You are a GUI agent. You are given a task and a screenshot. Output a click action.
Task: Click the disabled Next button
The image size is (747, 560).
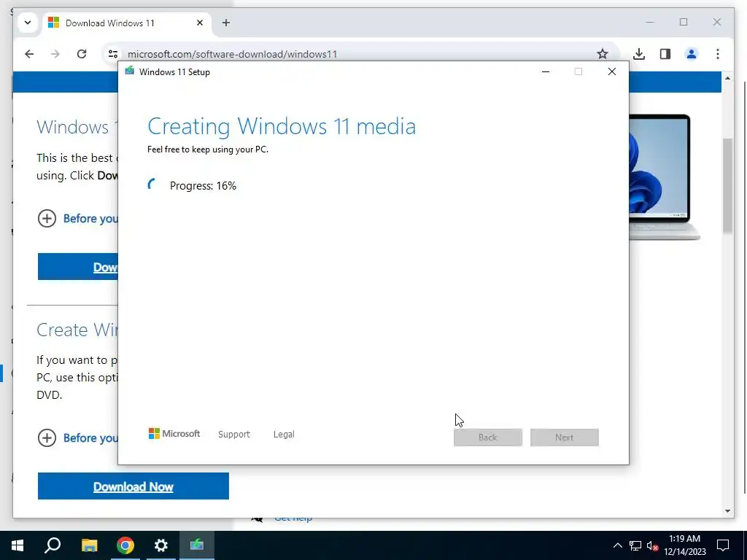pyautogui.click(x=565, y=437)
